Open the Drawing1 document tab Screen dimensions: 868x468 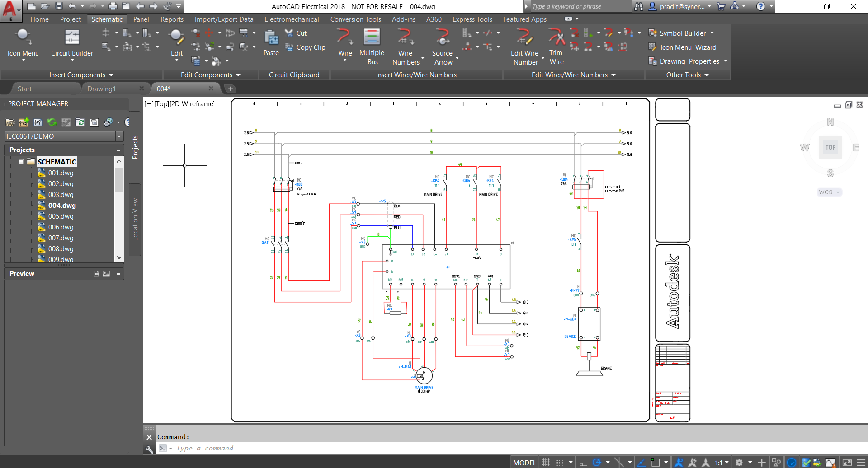point(102,89)
